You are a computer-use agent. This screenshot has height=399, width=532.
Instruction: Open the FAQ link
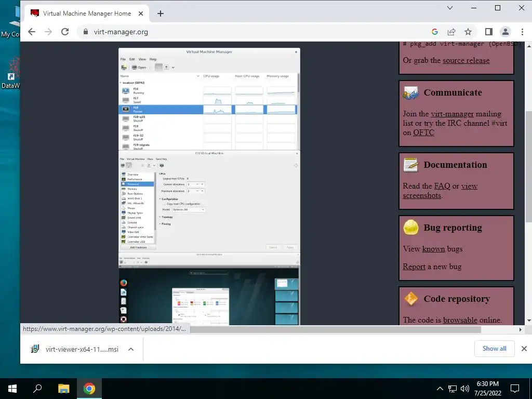click(442, 187)
